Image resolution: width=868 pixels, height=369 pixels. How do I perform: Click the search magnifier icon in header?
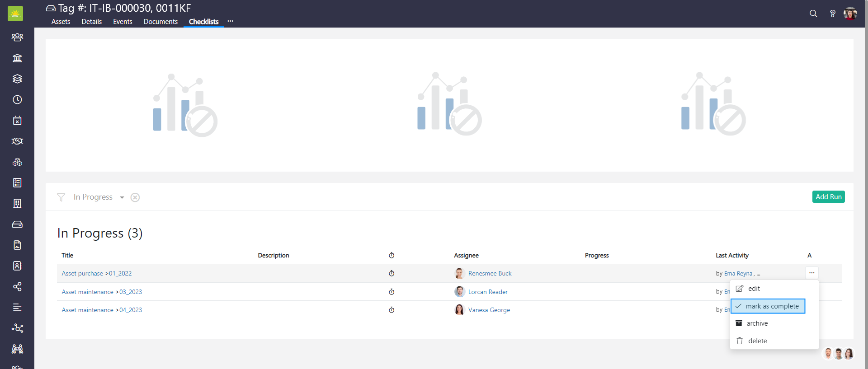coord(813,14)
